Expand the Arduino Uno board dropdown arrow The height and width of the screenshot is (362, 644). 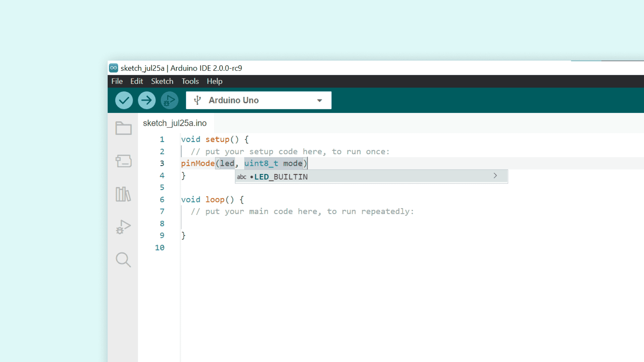pos(319,101)
